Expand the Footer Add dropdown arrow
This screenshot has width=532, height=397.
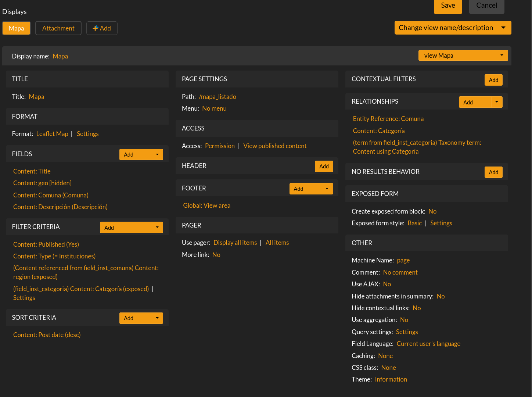(327, 189)
